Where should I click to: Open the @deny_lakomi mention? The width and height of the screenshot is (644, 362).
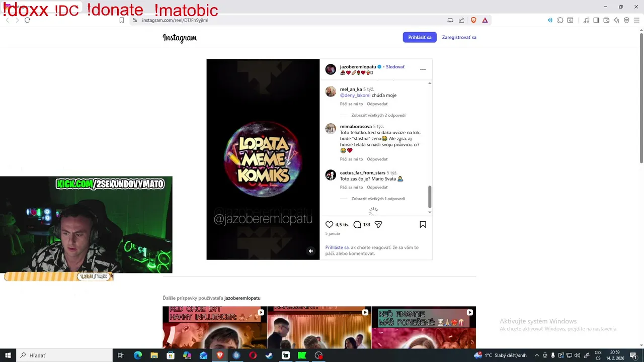pos(355,95)
